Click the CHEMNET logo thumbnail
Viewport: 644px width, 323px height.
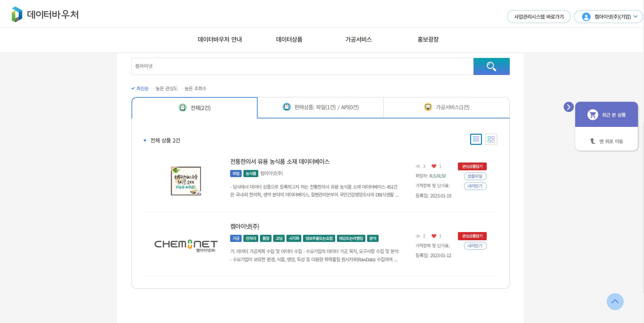tap(186, 246)
